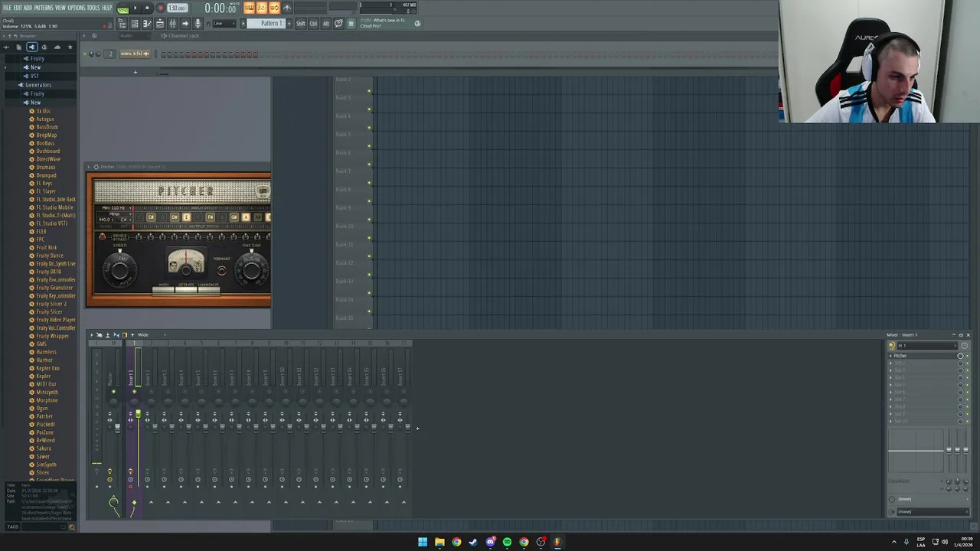
Task: Toggle the channel rack channel mute LED
Action: click(85, 54)
